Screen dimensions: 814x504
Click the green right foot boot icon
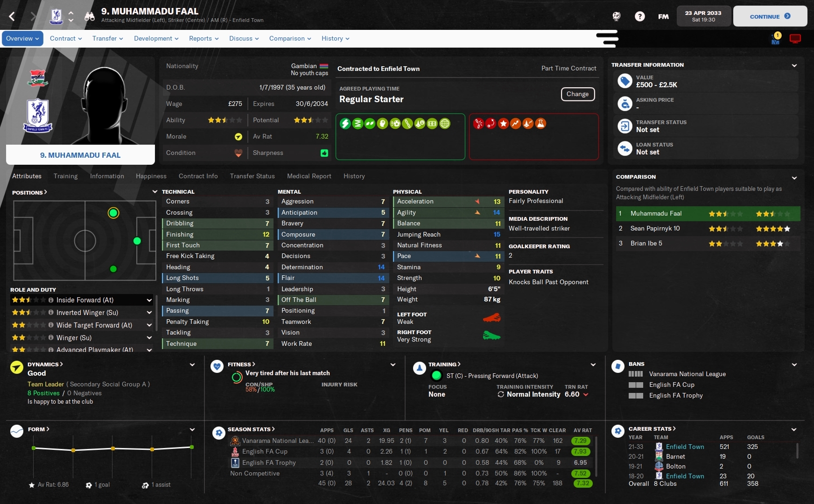491,335
